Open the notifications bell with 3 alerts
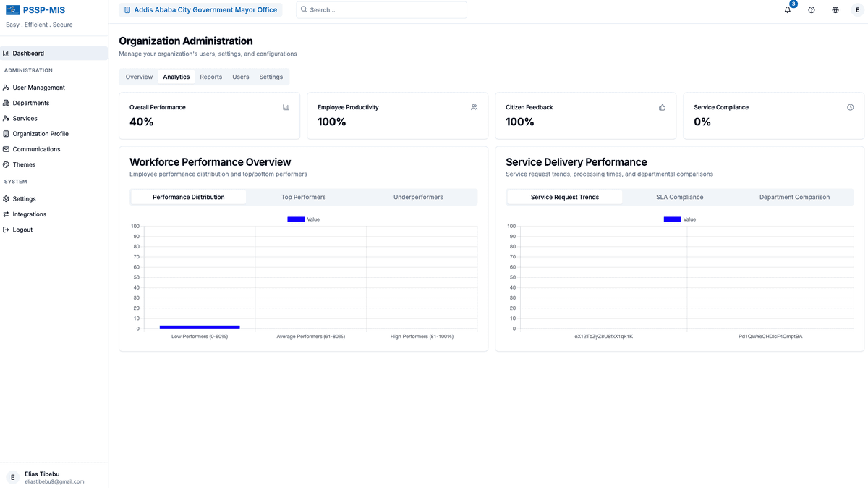The height and width of the screenshot is (488, 868). pos(787,9)
